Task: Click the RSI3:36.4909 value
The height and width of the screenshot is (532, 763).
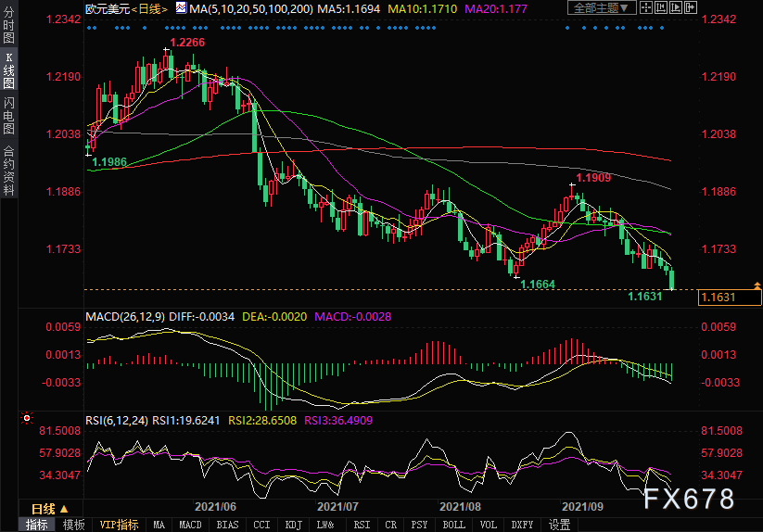Action: click(x=338, y=420)
